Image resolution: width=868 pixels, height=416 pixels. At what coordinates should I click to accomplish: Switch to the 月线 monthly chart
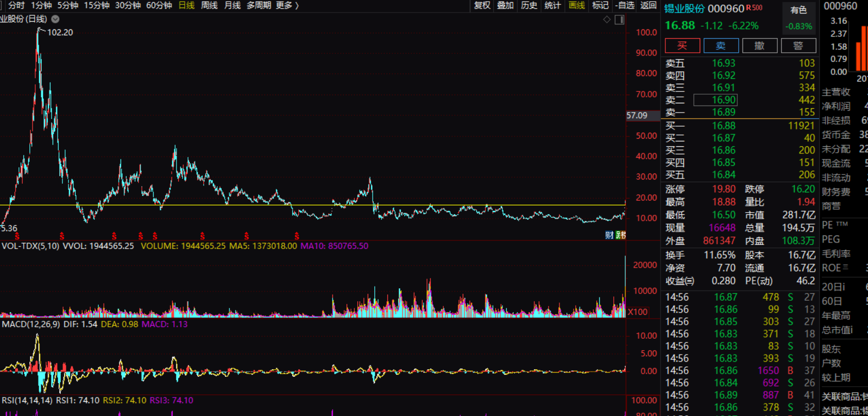click(232, 5)
